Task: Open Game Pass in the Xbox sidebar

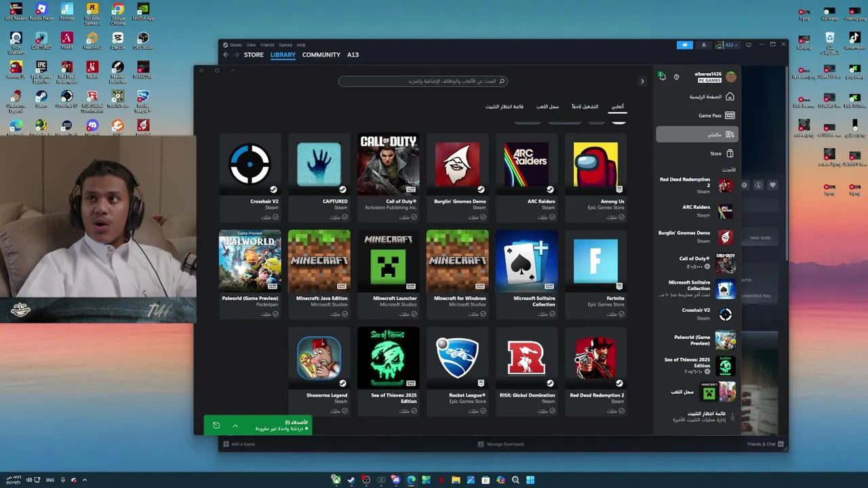Action: pos(696,115)
